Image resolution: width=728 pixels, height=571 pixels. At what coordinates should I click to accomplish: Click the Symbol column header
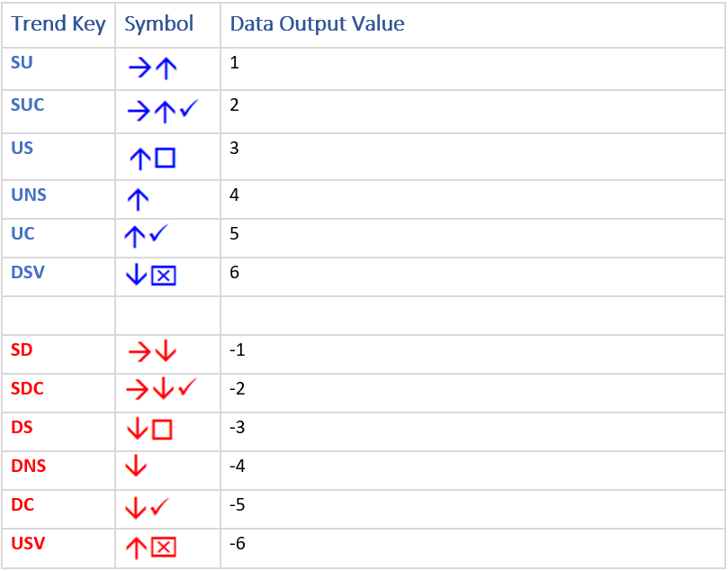click(x=158, y=23)
